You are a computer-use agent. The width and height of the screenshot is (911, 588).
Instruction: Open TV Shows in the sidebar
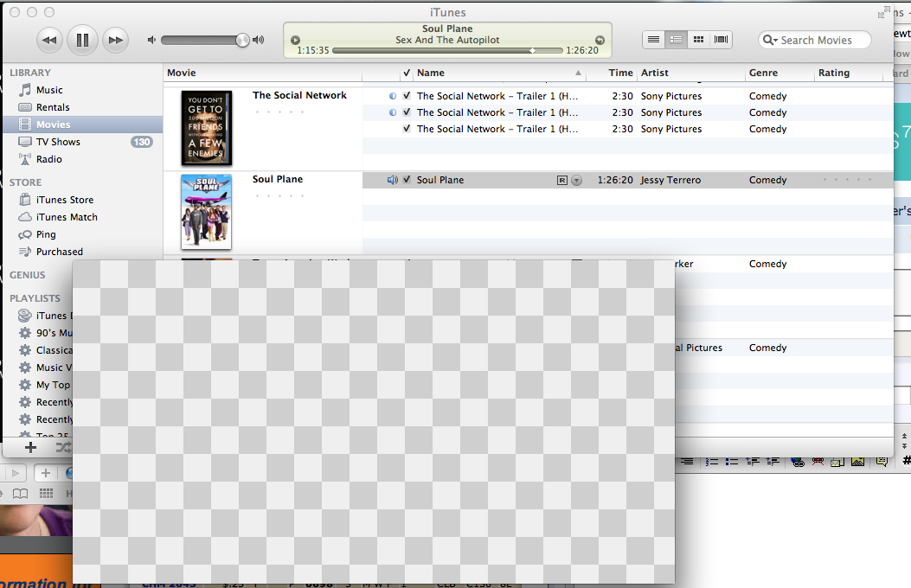click(58, 142)
